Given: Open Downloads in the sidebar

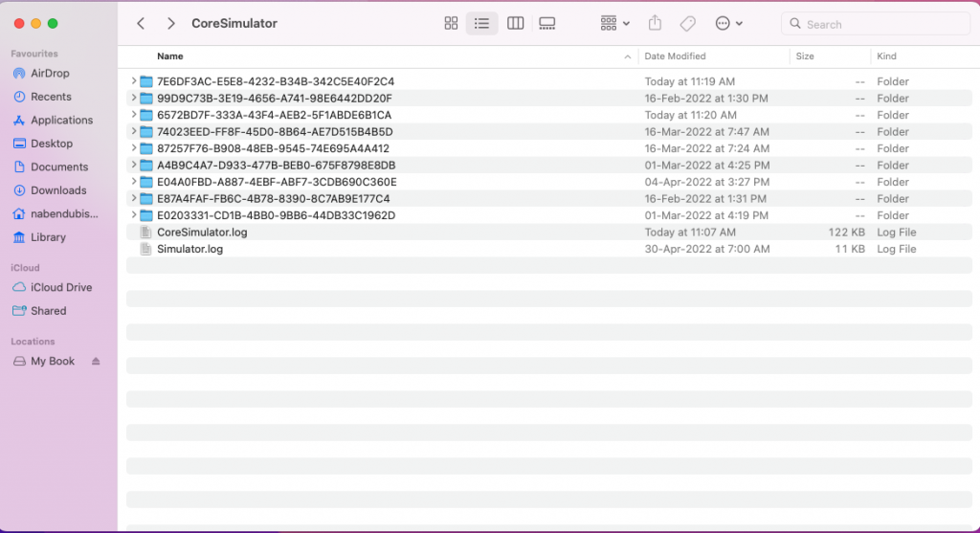Looking at the screenshot, I should tap(58, 190).
